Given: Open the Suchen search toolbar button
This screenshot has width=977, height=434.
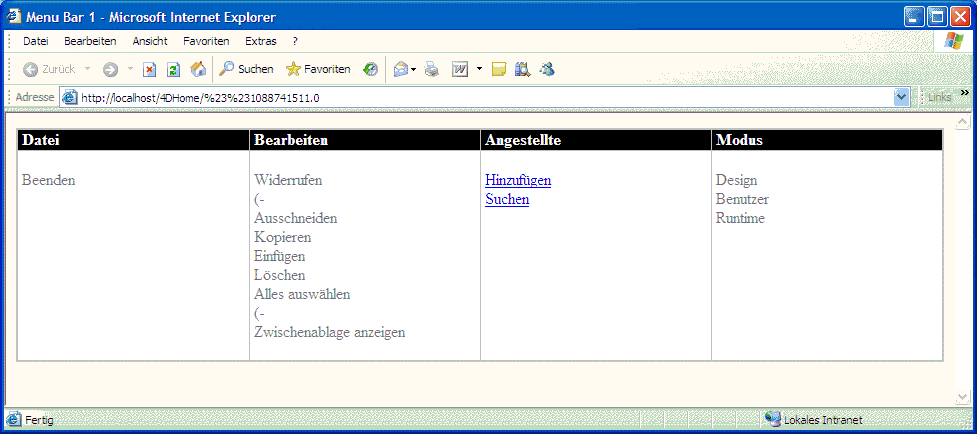Looking at the screenshot, I should pos(246,69).
